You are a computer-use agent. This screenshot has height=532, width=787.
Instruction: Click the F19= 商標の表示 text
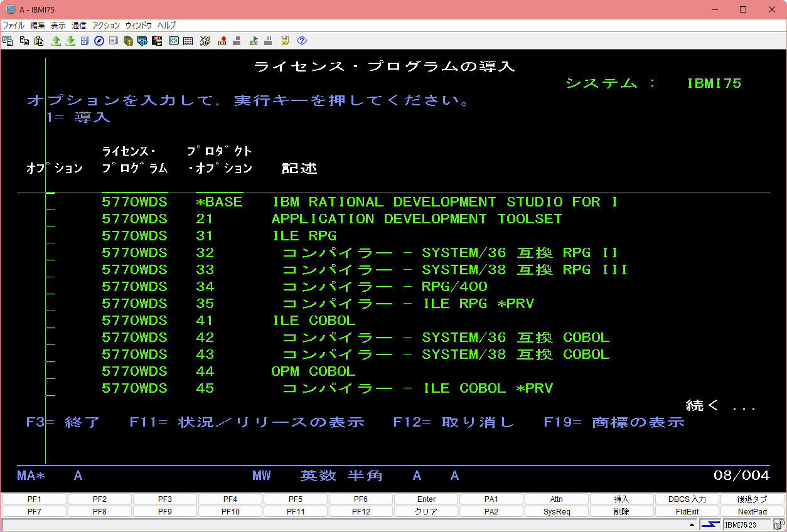pos(614,422)
